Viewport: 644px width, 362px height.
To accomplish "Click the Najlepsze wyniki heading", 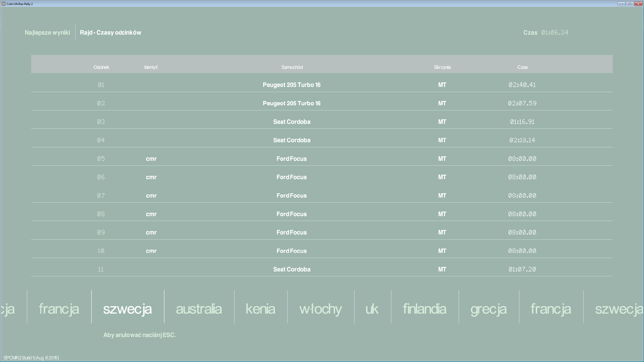I will pyautogui.click(x=47, y=32).
